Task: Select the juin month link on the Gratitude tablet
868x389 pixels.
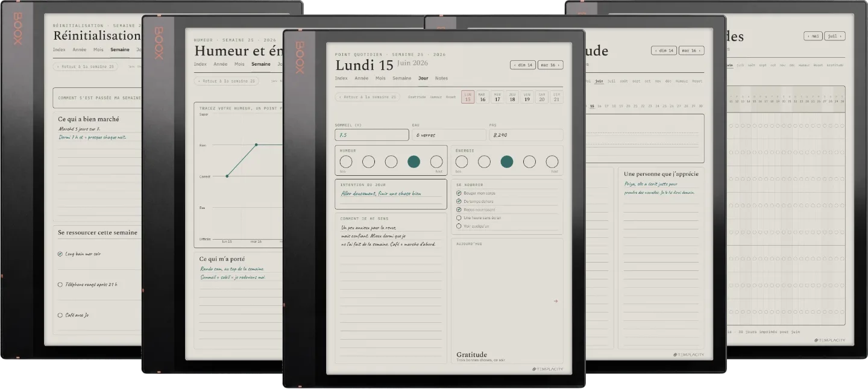Action: click(599, 81)
